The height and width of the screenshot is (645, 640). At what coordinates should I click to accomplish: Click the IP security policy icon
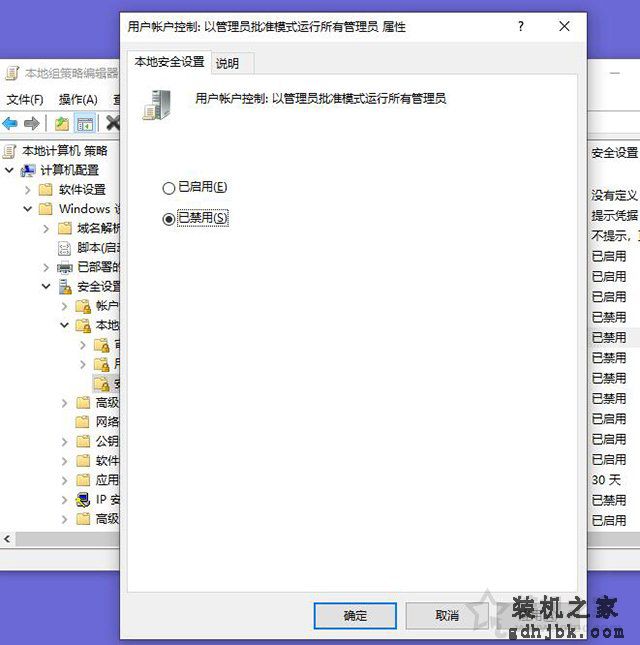point(83,500)
